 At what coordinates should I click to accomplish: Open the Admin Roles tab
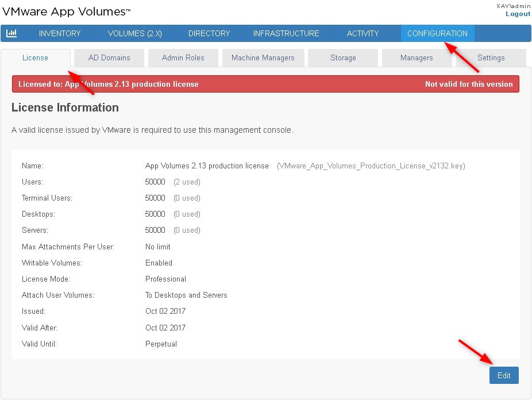click(x=183, y=57)
